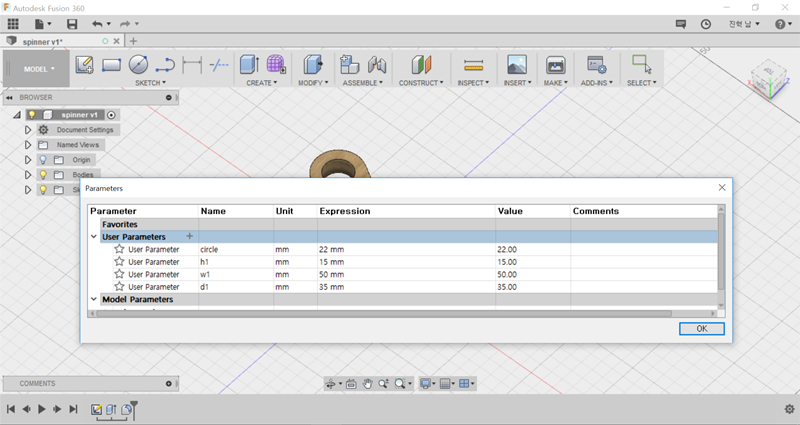Click OK in Parameters dialog
This screenshot has width=800, height=425.
click(700, 328)
